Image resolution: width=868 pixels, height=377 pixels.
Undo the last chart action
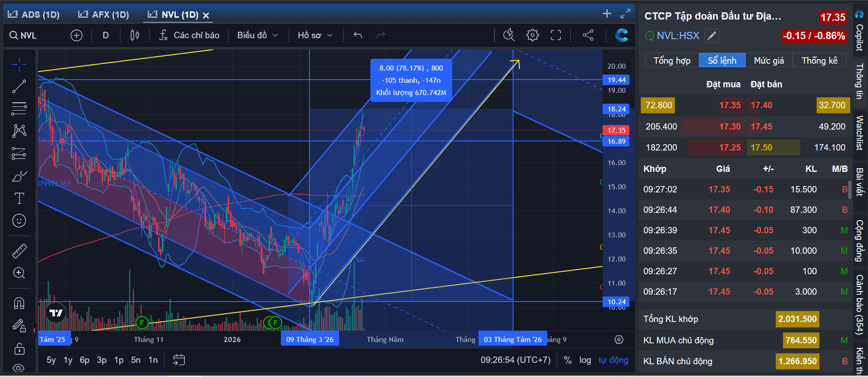coord(358,35)
